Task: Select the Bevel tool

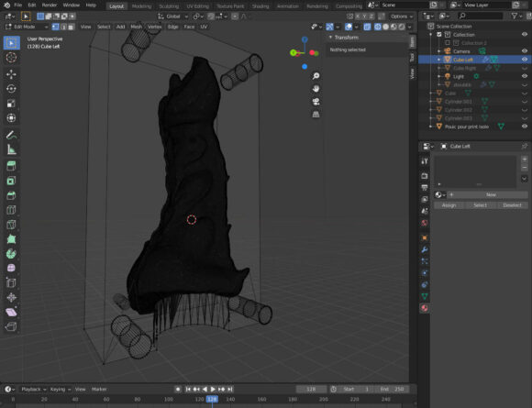Action: pyautogui.click(x=12, y=195)
